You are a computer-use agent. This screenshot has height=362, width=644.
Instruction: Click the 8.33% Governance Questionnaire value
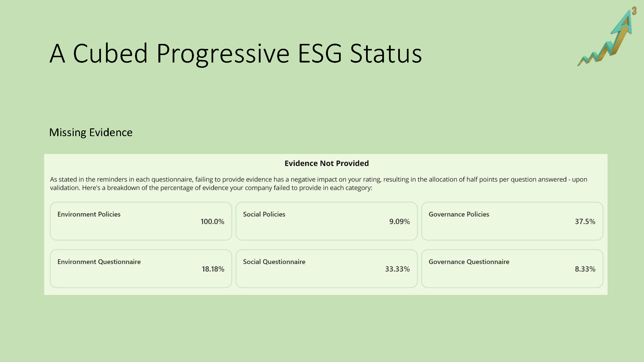point(585,269)
